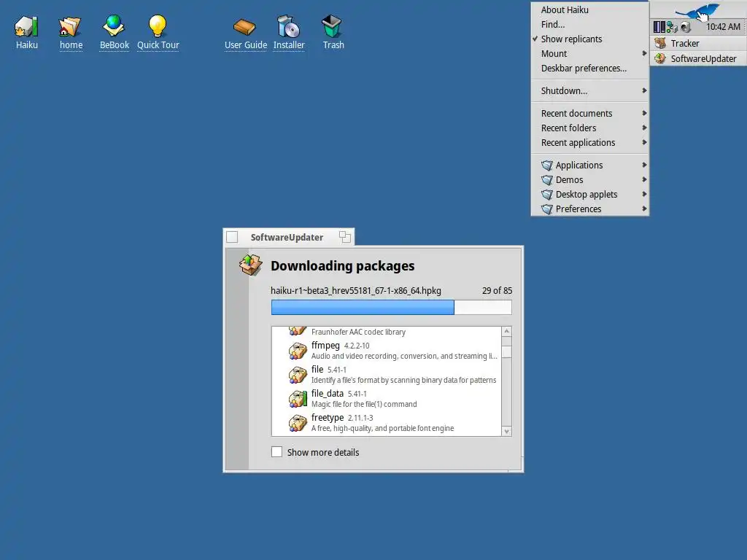The width and height of the screenshot is (747, 560).
Task: Click the freetype package icon
Action: click(298, 423)
